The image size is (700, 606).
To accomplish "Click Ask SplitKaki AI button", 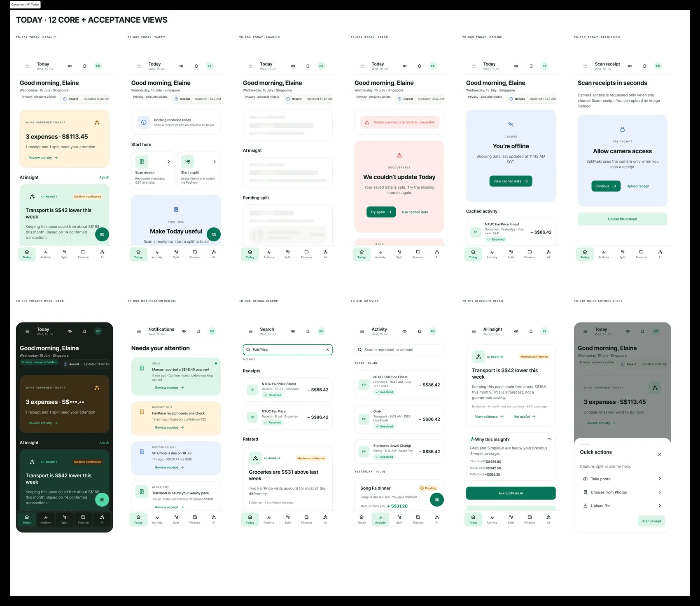I will (511, 493).
